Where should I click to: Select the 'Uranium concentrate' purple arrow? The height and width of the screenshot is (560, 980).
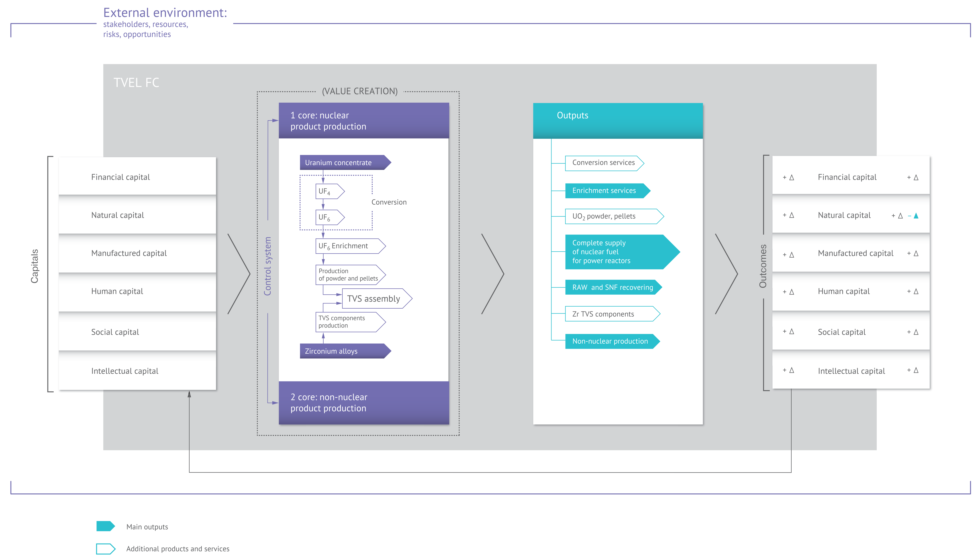pos(345,162)
